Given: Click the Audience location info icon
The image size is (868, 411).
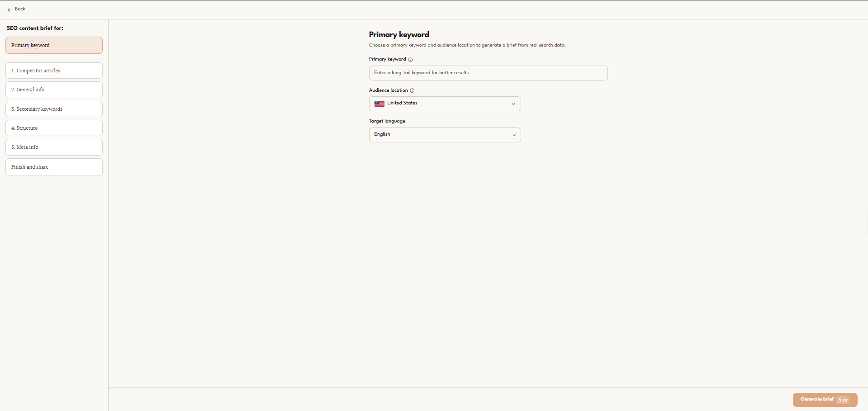Looking at the screenshot, I should click(x=412, y=90).
